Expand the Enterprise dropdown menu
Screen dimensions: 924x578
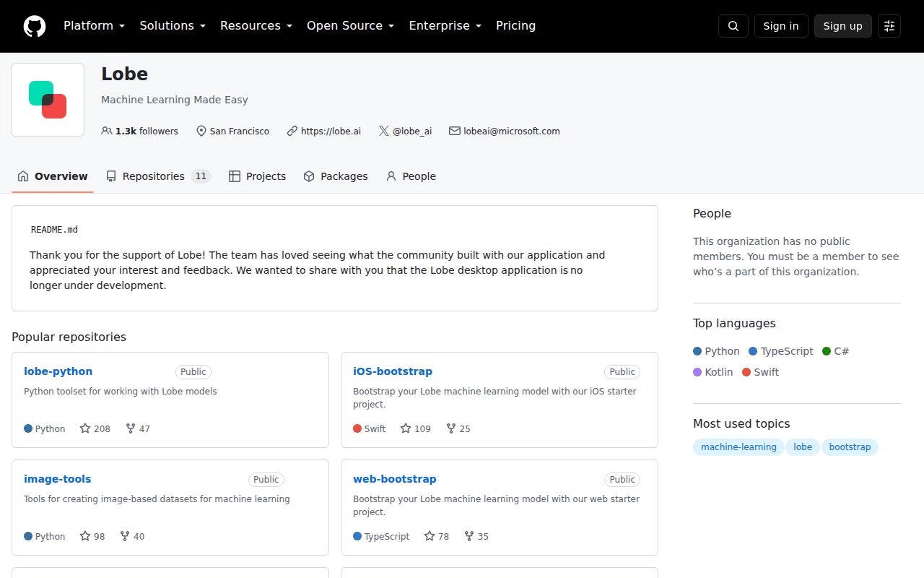click(445, 25)
